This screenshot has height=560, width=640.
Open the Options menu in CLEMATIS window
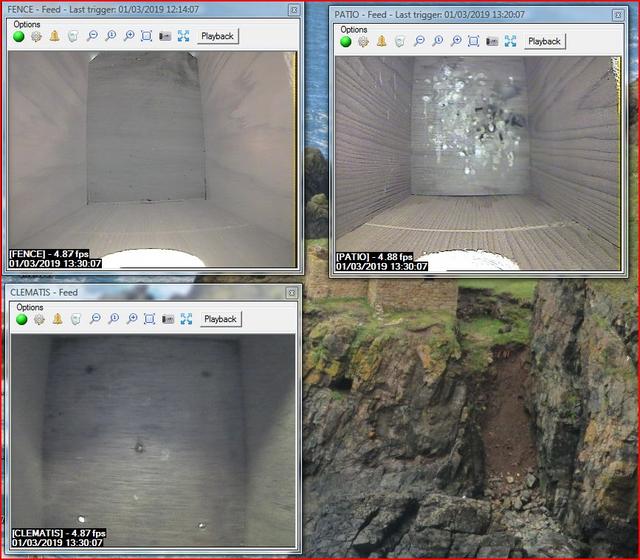pyautogui.click(x=30, y=307)
